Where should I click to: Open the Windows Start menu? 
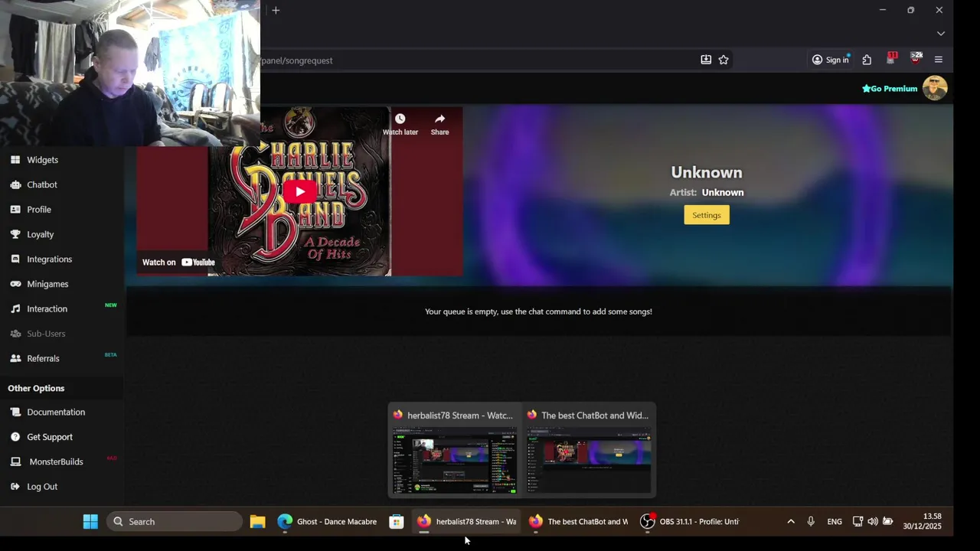click(x=90, y=522)
